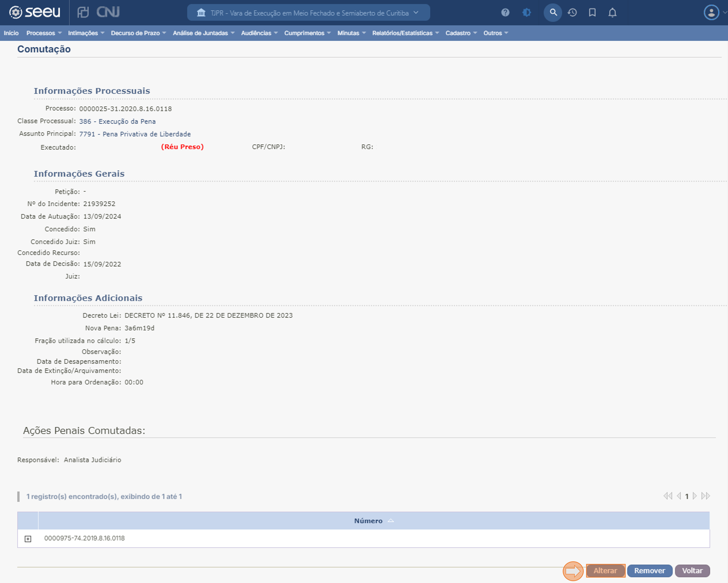This screenshot has width=728, height=583.
Task: Open 7791 - Pena Privativa de Liberdade link
Action: pyautogui.click(x=135, y=134)
